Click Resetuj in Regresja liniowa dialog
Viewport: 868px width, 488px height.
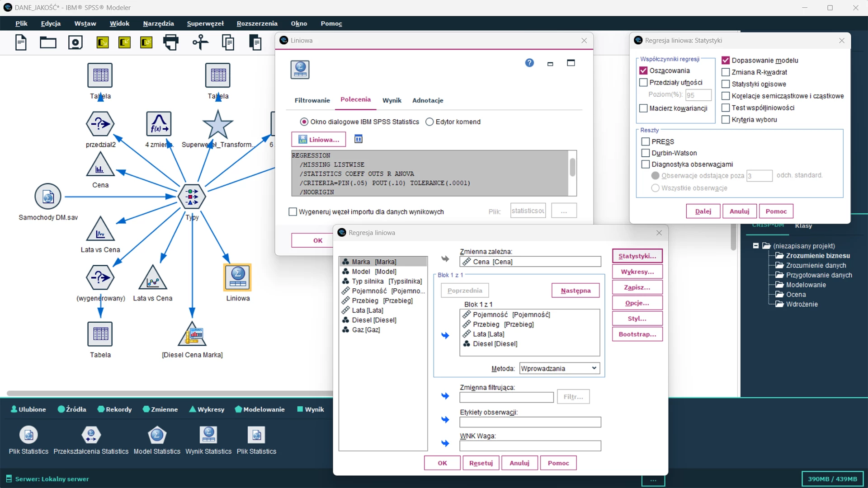coord(481,463)
